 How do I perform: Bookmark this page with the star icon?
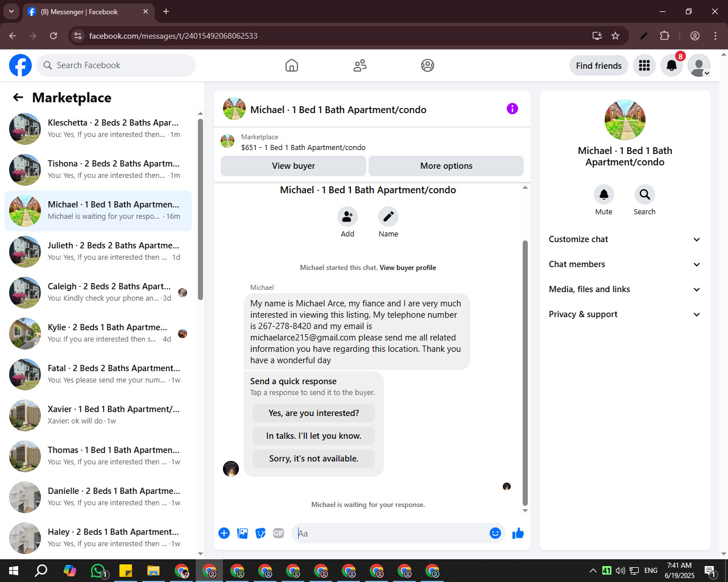tap(615, 36)
